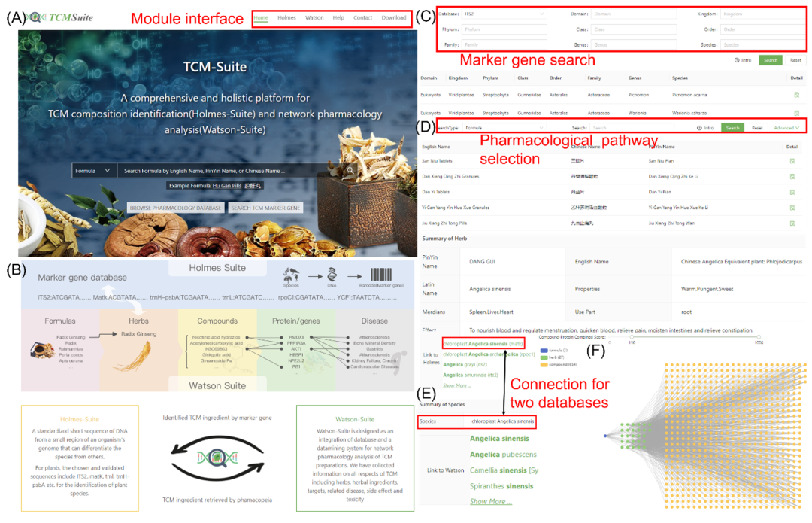Open the Download menu item
812x523 pixels.
point(393,17)
